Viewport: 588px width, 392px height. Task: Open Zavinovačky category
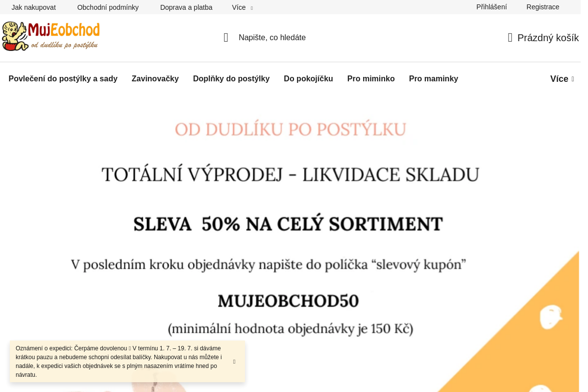pos(155,79)
